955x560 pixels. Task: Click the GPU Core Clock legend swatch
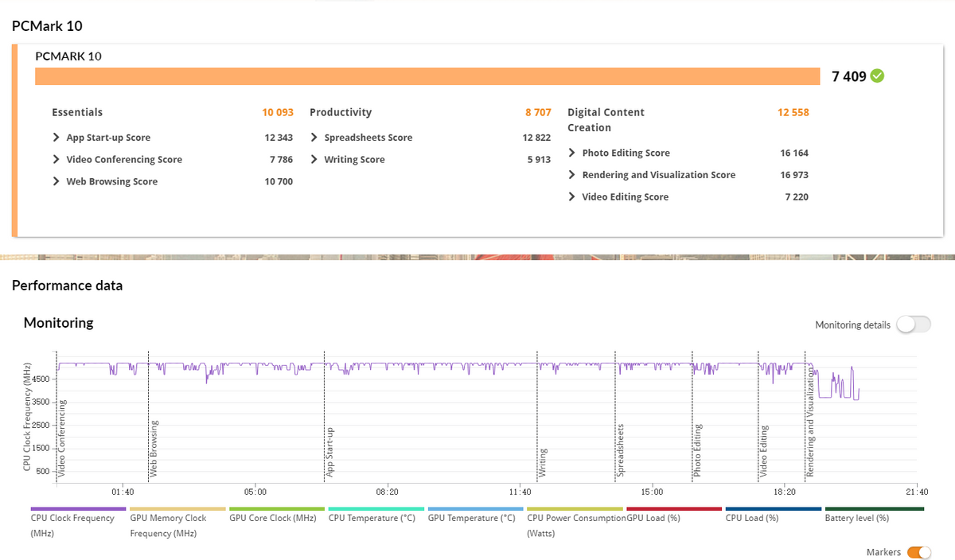coord(277,509)
